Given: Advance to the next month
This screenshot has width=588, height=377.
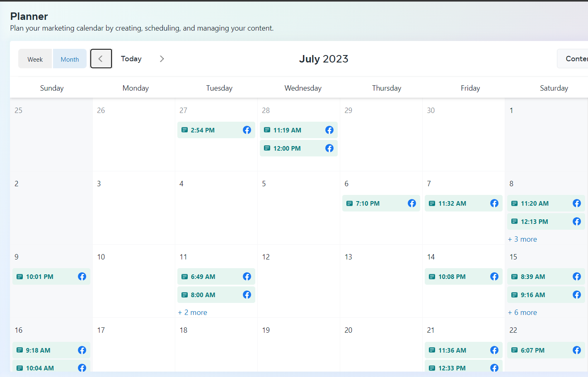Looking at the screenshot, I should (x=162, y=59).
